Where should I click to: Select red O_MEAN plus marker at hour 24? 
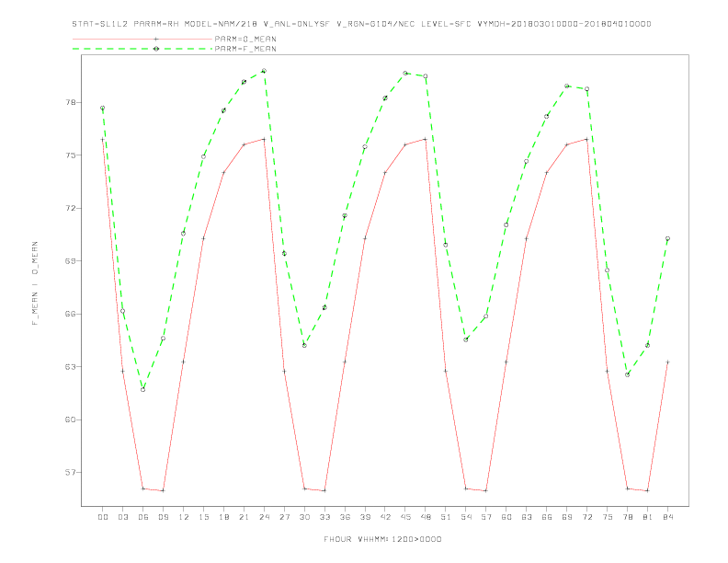point(264,139)
